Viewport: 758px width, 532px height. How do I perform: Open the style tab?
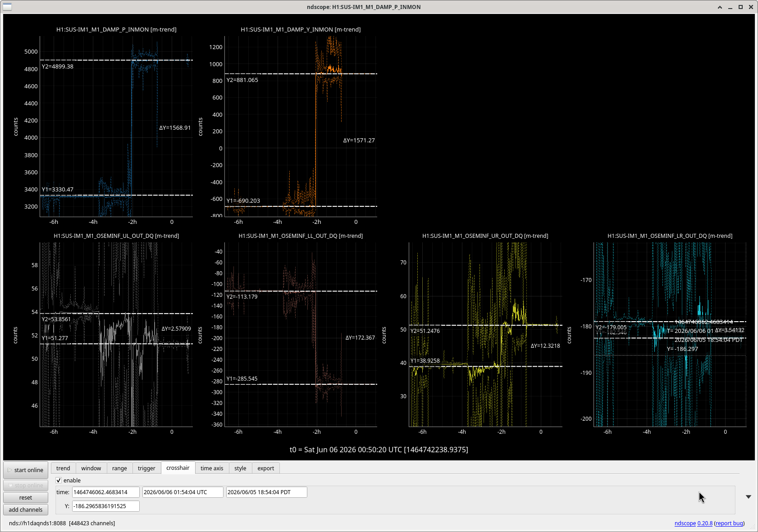click(240, 468)
